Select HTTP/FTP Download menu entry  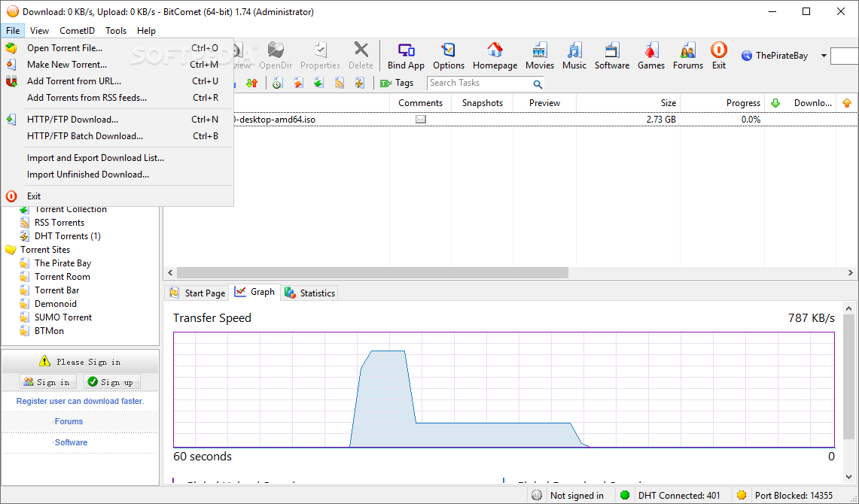(x=117, y=120)
